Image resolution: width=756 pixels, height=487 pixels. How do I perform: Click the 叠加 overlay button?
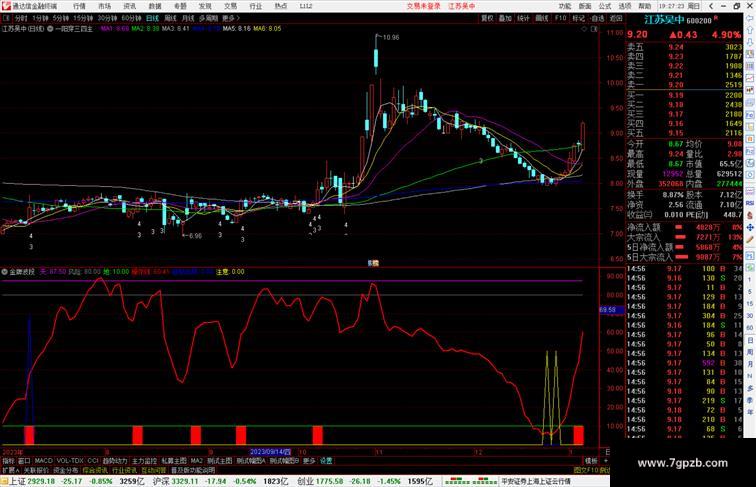(x=505, y=18)
